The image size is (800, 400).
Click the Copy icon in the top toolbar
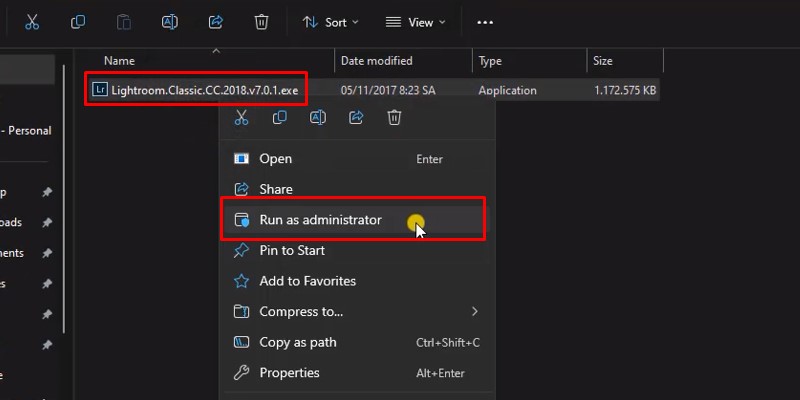tap(78, 22)
